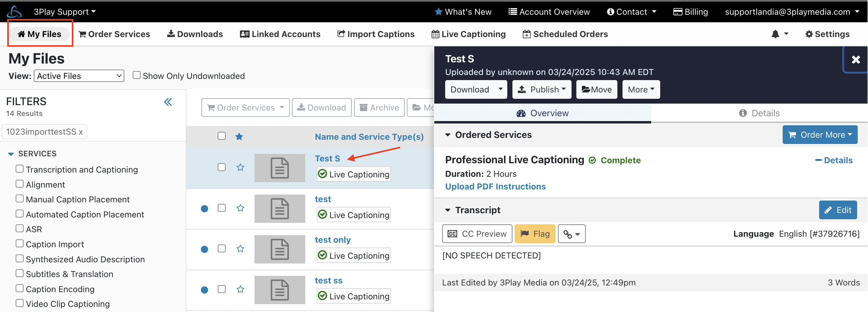Viewport: 868px width, 312px height.
Task: Open Live Captioning in the navigation
Action: coord(468,34)
